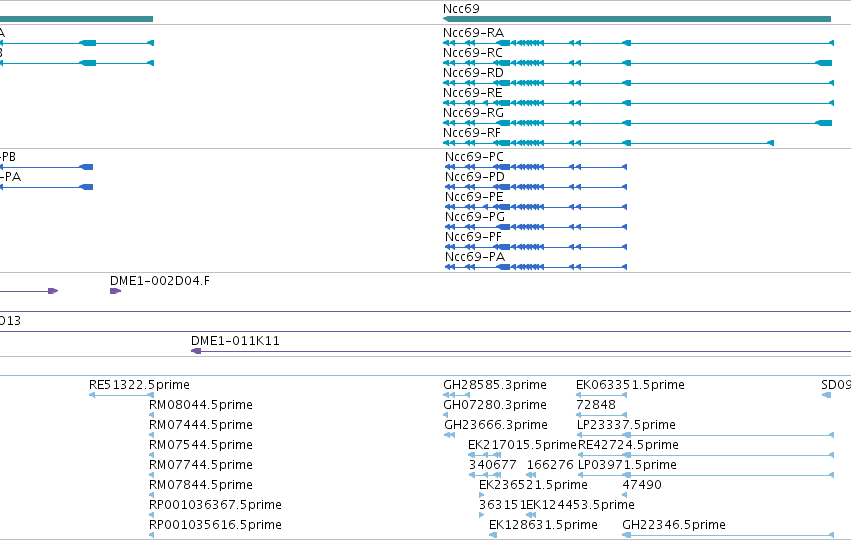Image resolution: width=851 pixels, height=540 pixels.
Task: Click the DME1-011K11 clone label
Action: [x=235, y=341]
